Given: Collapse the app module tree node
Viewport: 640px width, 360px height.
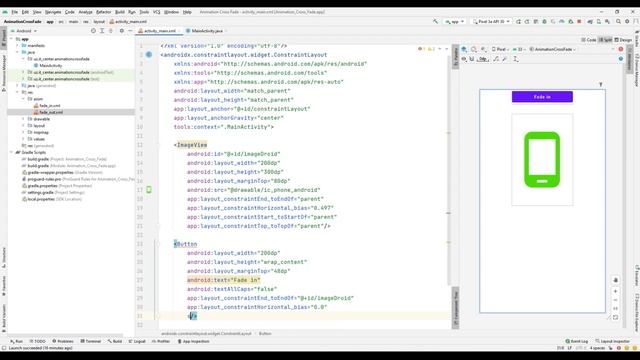Looking at the screenshot, I should [11, 39].
